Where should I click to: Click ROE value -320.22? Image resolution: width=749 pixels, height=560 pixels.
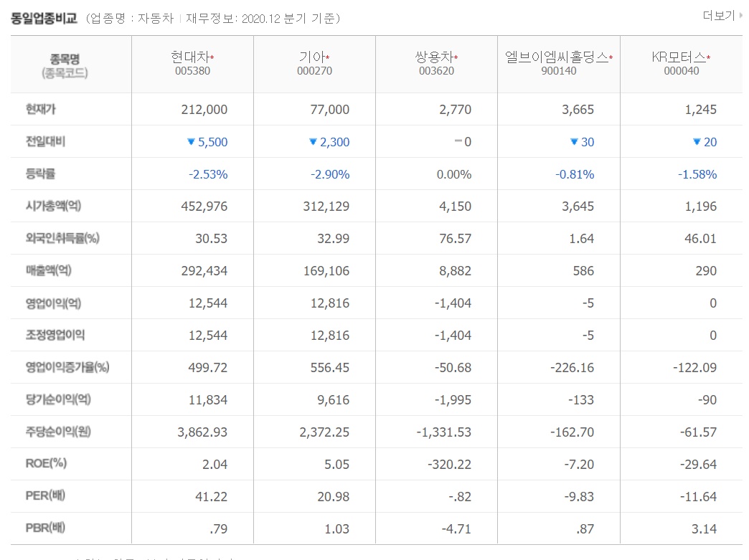[x=450, y=465]
